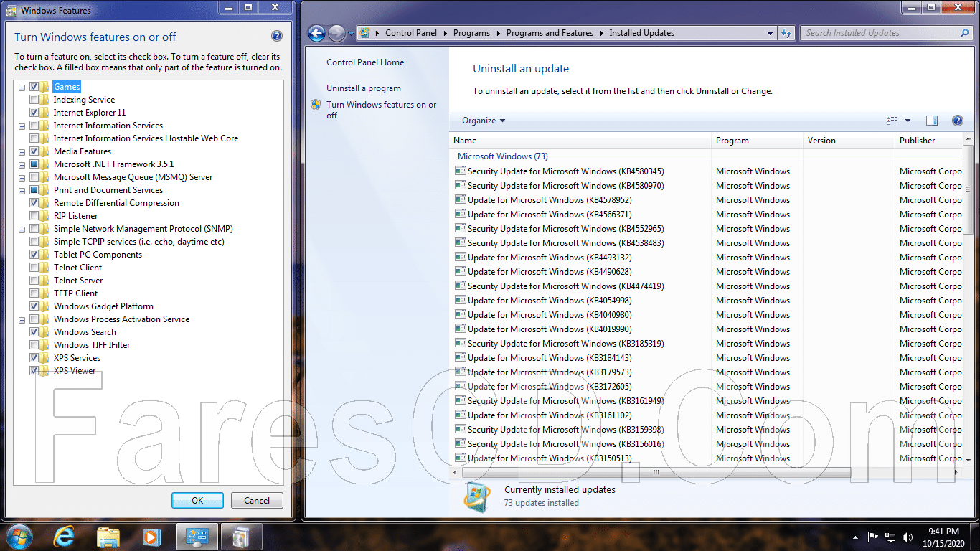Viewport: 980px width, 551px height.
Task: Expand the Games tree node
Action: 22,87
